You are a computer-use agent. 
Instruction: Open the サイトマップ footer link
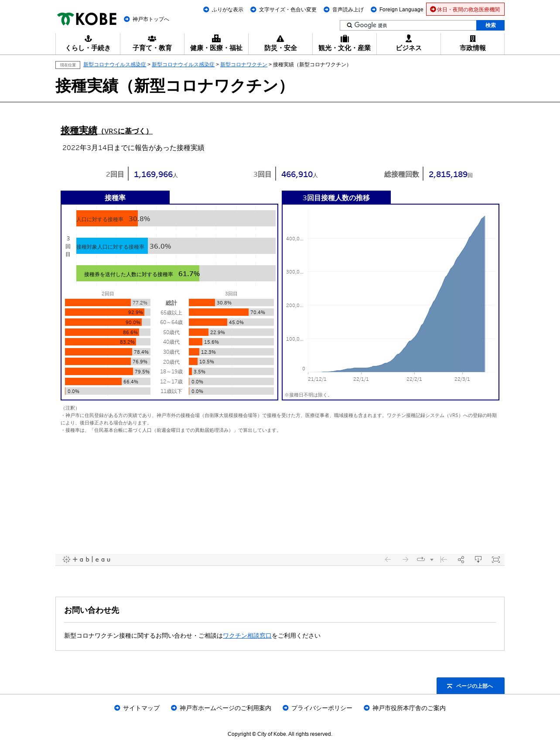(137, 708)
